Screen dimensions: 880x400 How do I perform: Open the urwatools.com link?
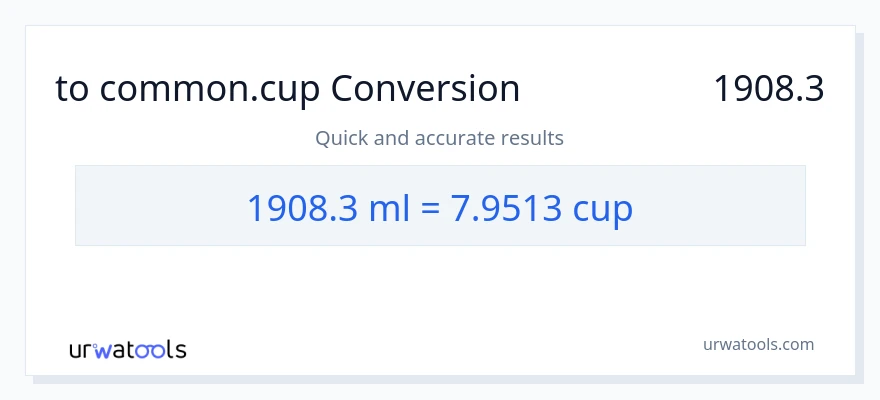pos(758,344)
